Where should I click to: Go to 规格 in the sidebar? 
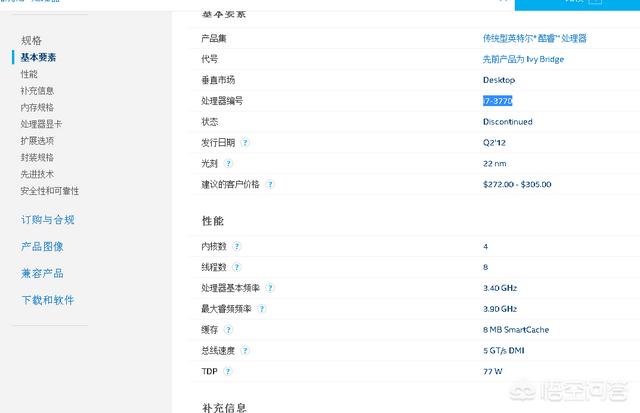(x=31, y=40)
